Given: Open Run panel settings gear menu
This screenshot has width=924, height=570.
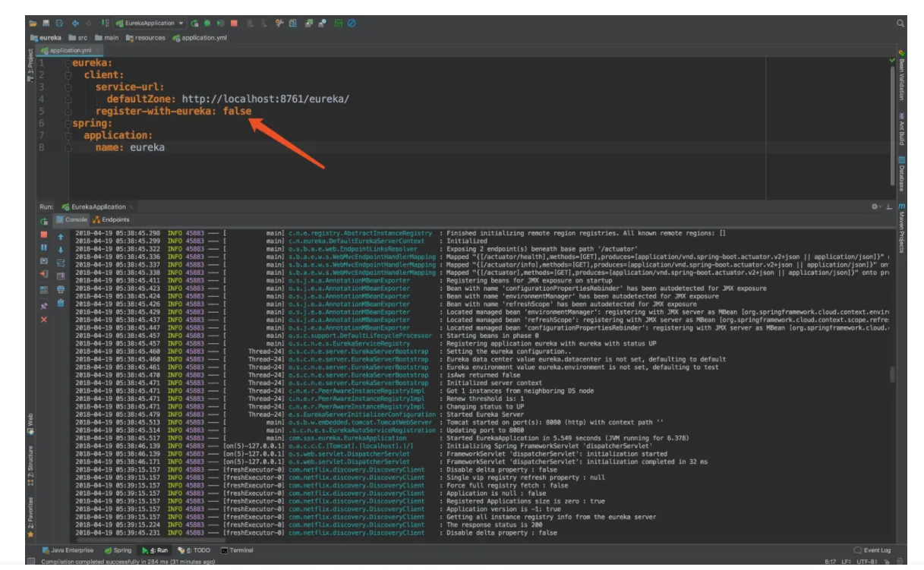Looking at the screenshot, I should (x=876, y=206).
